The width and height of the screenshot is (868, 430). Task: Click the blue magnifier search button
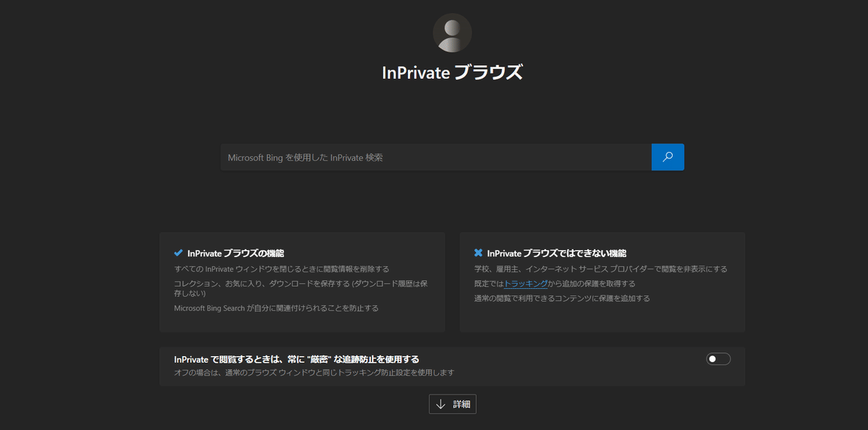668,157
